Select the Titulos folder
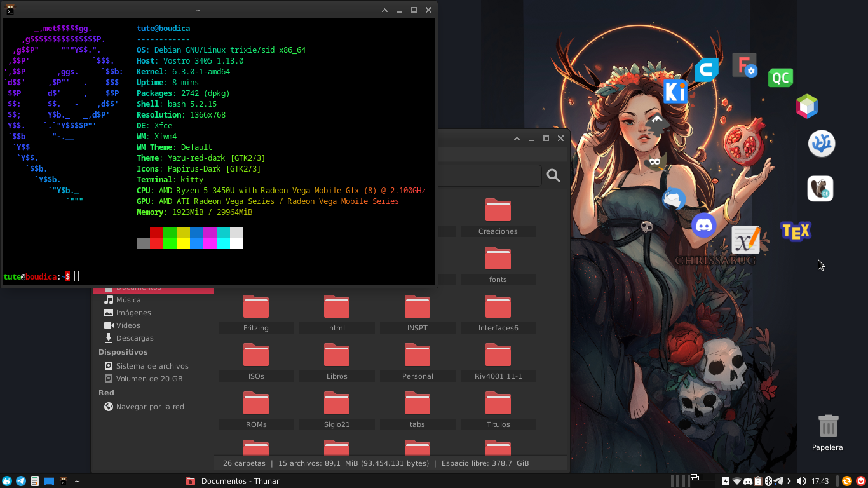 click(498, 410)
